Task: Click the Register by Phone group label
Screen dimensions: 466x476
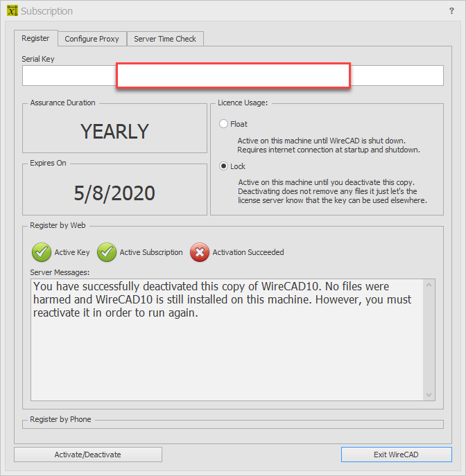Action: tap(60, 419)
